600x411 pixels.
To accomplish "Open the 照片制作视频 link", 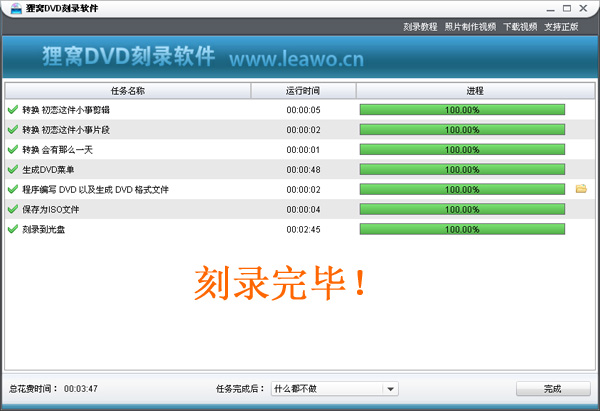I will 470,27.
